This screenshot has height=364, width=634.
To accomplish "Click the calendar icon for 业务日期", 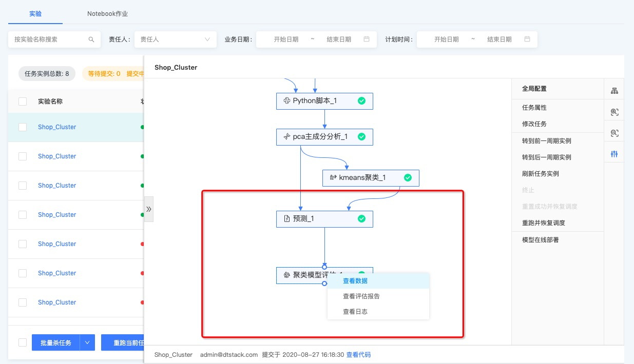I will point(367,39).
